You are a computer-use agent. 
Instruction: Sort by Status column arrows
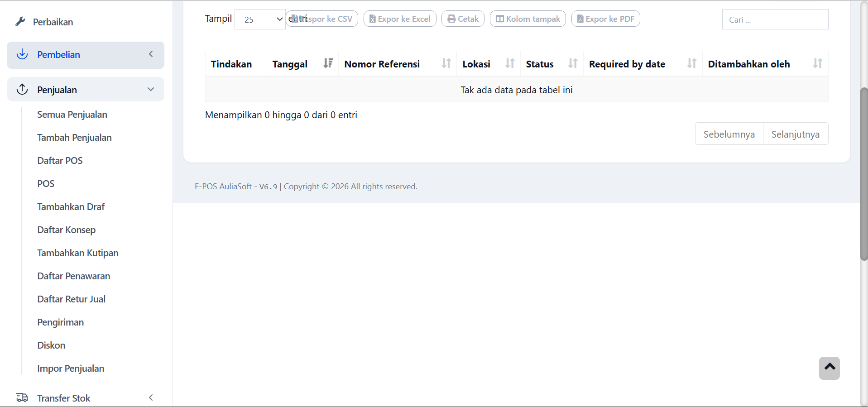pos(573,63)
